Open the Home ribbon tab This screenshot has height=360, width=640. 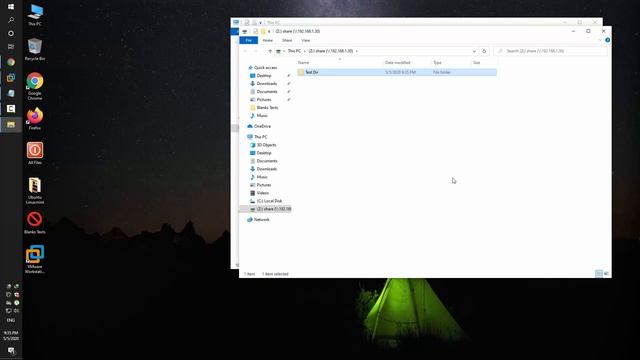(x=267, y=40)
